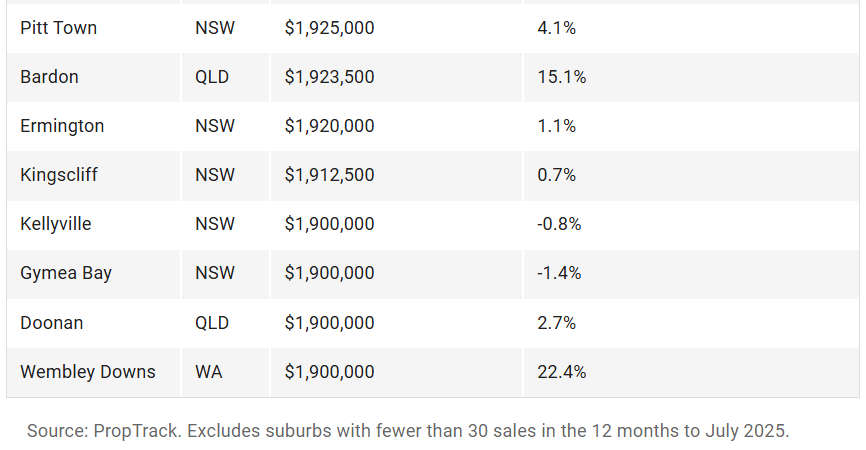The height and width of the screenshot is (450, 866).
Task: Select the 22.4% growth value
Action: point(561,372)
